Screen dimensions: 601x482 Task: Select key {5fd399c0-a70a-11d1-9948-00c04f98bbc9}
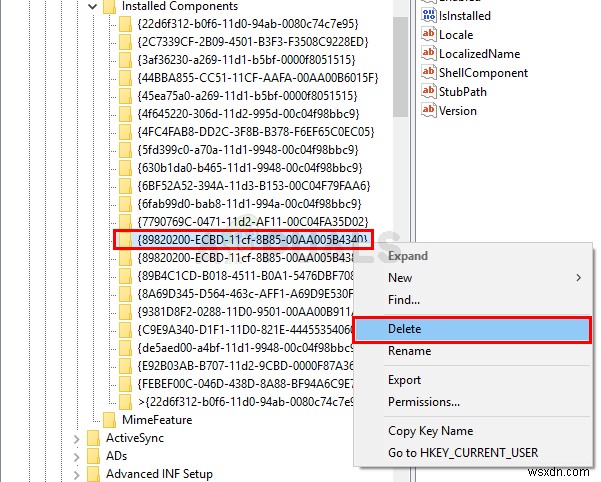click(248, 149)
